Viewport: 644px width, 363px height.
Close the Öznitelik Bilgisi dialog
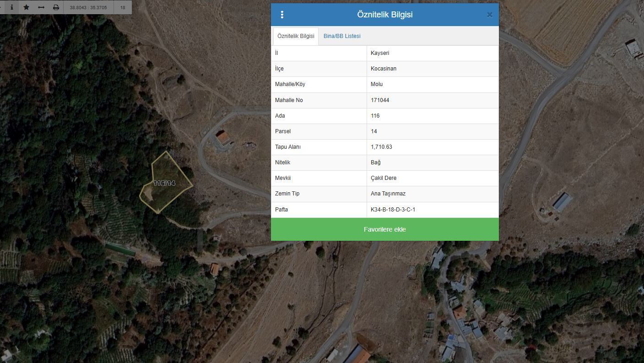pyautogui.click(x=490, y=15)
